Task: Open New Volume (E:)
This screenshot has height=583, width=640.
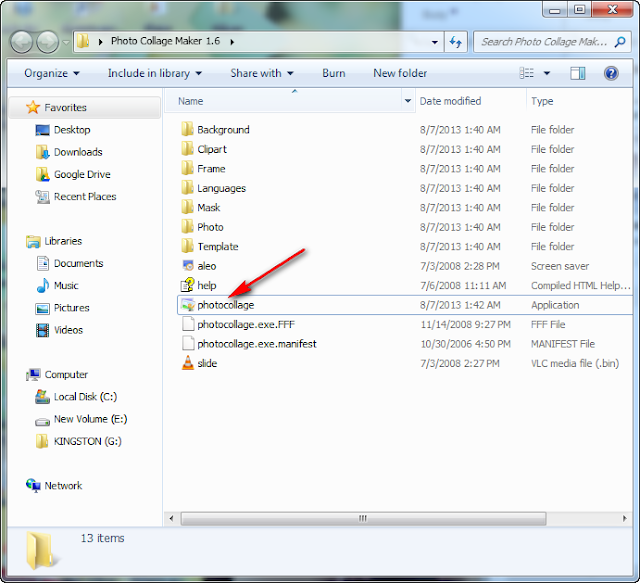Action: pyautogui.click(x=81, y=419)
